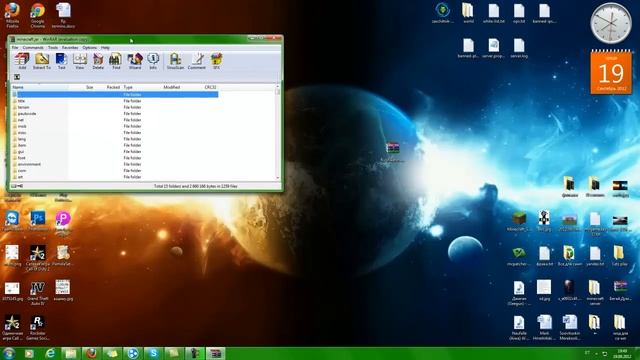Launch the Wizard from the toolbar

135,61
